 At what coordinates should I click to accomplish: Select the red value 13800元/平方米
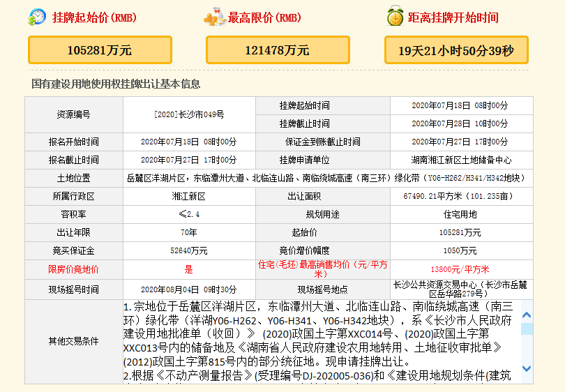[460, 269]
